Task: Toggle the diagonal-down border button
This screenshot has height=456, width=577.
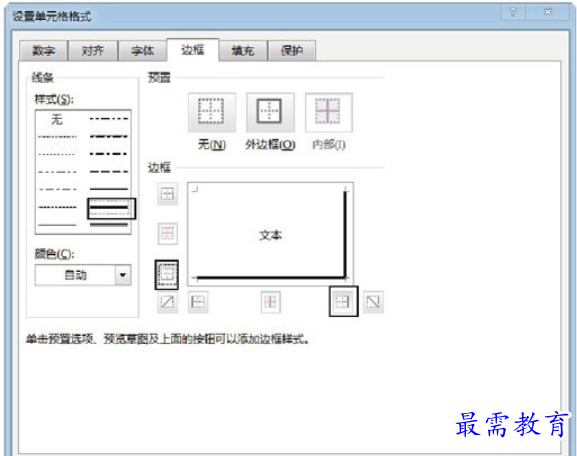Action: [x=373, y=302]
